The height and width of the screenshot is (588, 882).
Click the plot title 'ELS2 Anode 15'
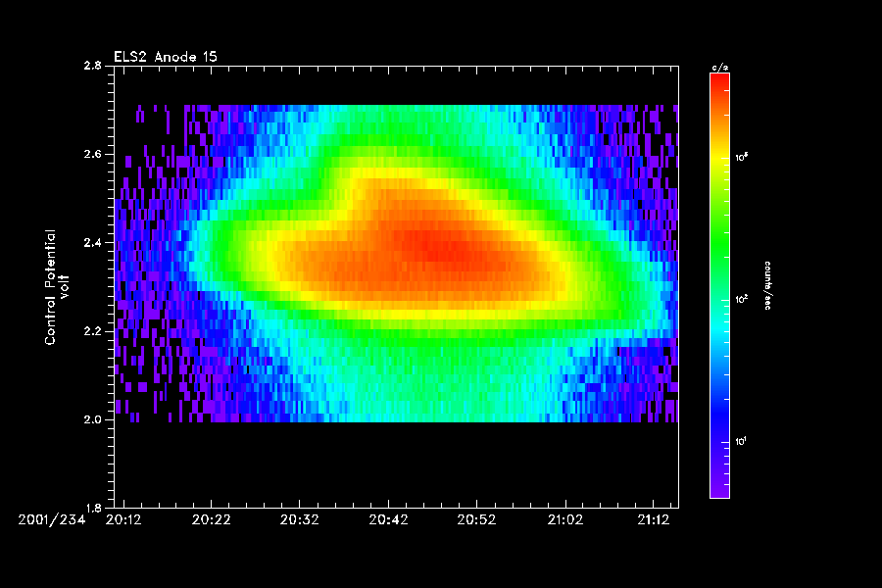point(166,57)
